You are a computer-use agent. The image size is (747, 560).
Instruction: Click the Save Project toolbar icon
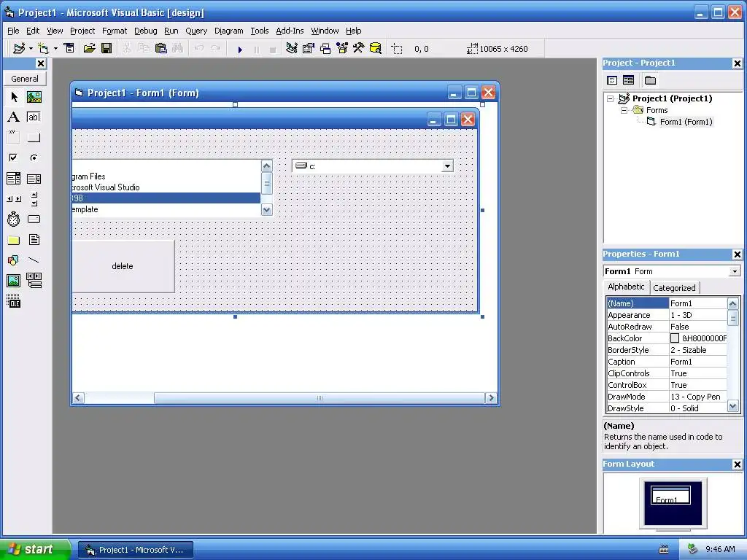click(107, 49)
